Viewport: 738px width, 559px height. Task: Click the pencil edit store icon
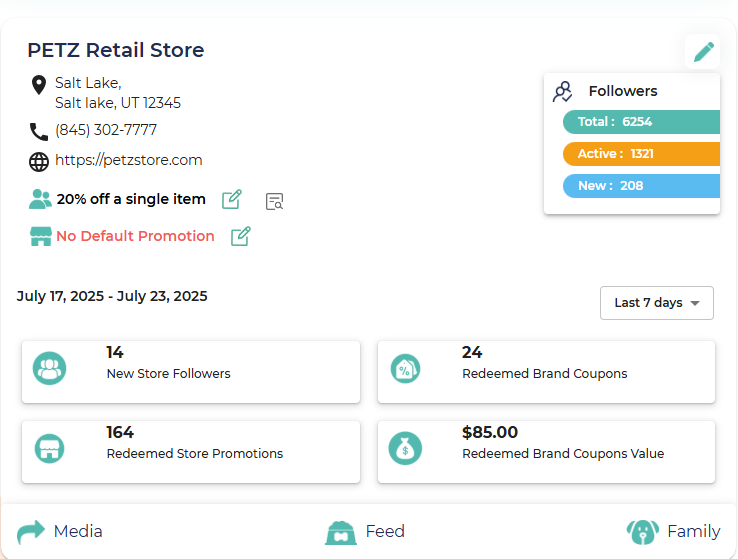(x=703, y=51)
